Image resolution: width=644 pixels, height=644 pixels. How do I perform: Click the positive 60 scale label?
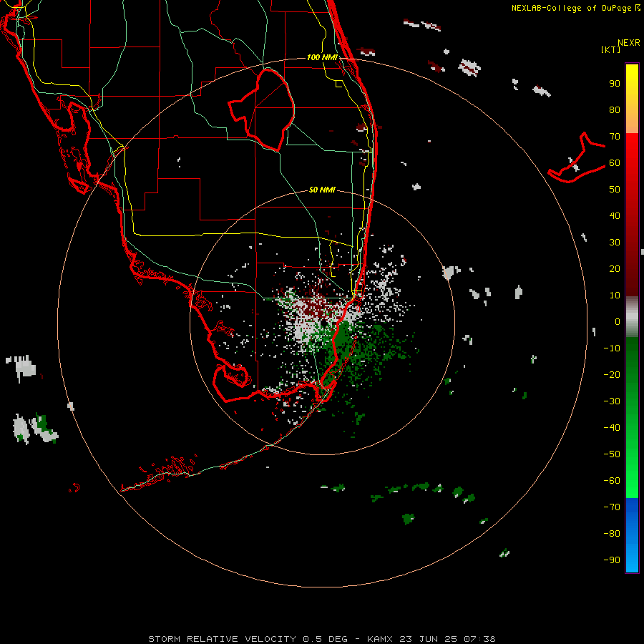point(615,163)
